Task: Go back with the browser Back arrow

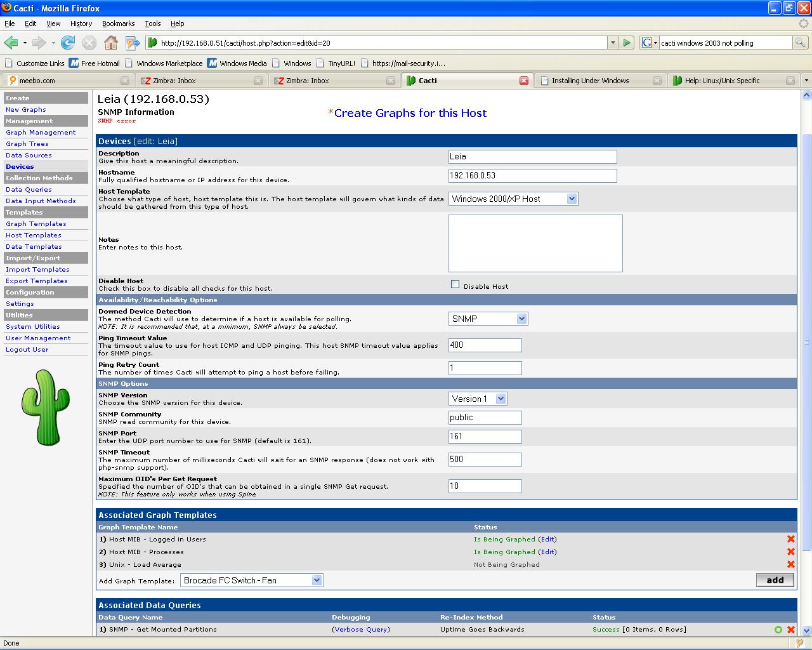Action: (11, 43)
